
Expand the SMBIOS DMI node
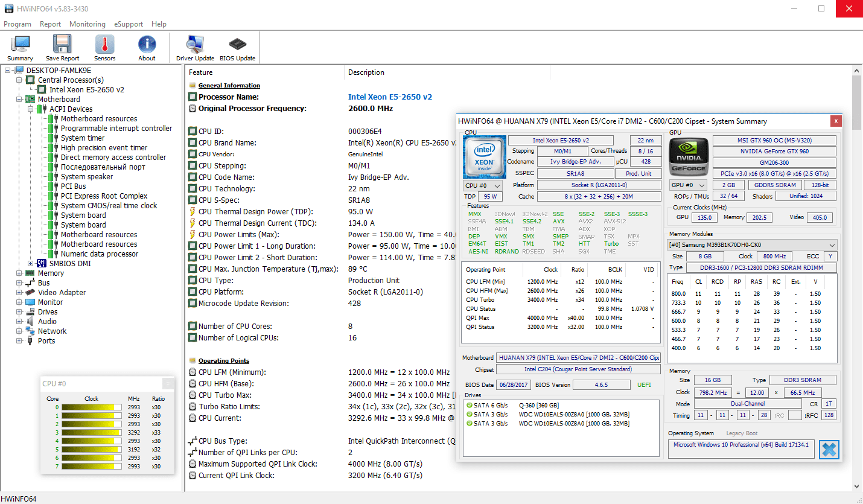pyautogui.click(x=31, y=264)
